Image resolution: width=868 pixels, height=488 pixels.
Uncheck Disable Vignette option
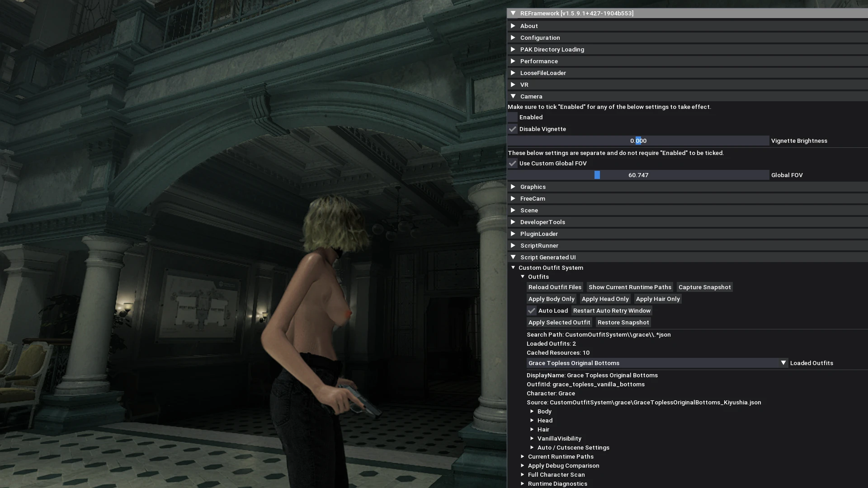pyautogui.click(x=513, y=129)
